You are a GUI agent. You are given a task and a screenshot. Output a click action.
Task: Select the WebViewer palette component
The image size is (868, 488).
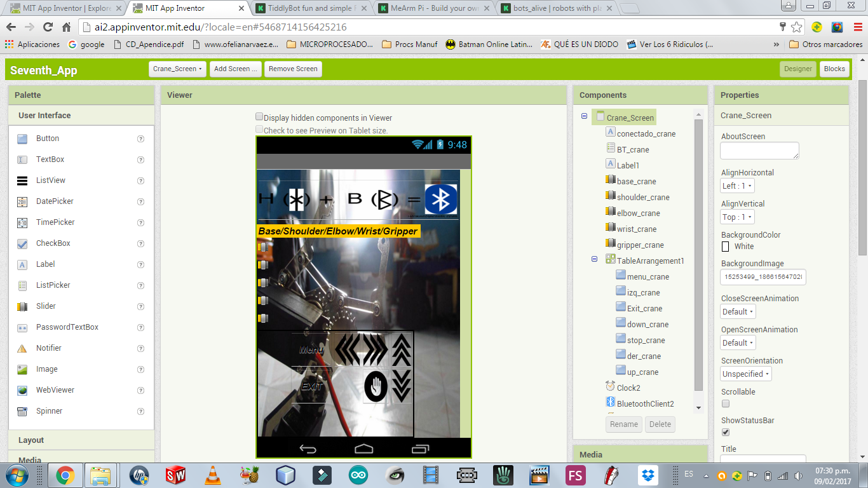coord(55,390)
